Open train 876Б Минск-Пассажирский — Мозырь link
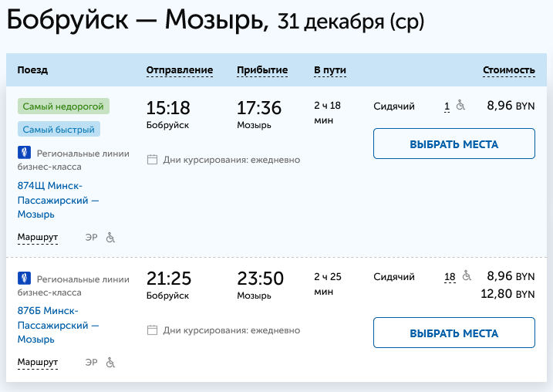Image resolution: width=553 pixels, height=392 pixels. click(x=59, y=325)
